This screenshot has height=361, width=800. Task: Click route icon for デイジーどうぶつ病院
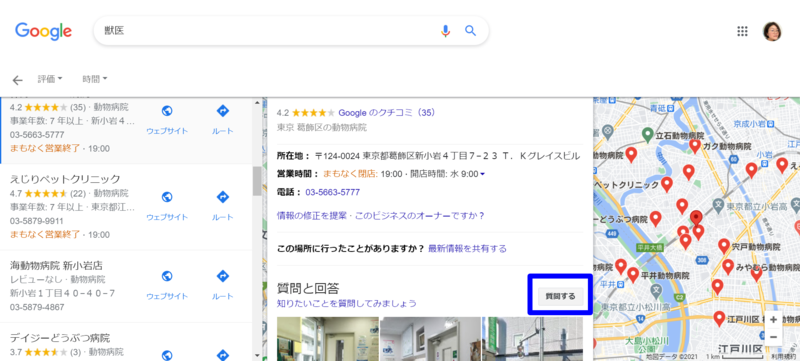(x=222, y=355)
